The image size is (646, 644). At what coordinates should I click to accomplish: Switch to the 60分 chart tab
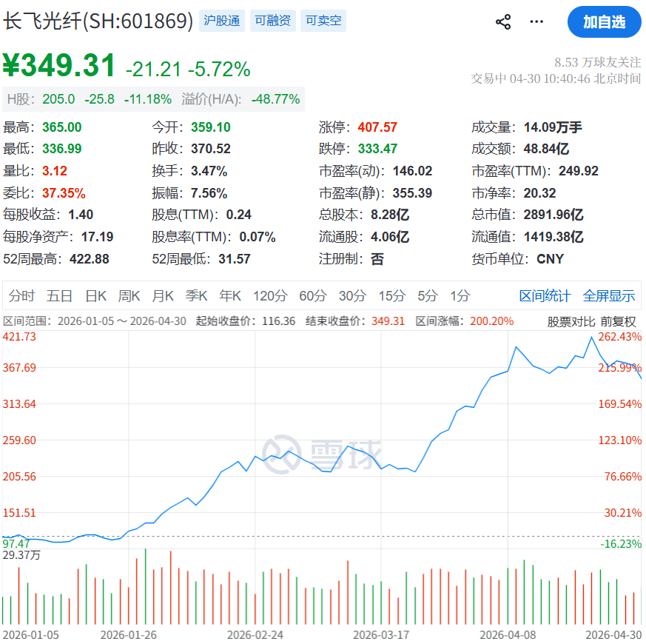coord(313,296)
